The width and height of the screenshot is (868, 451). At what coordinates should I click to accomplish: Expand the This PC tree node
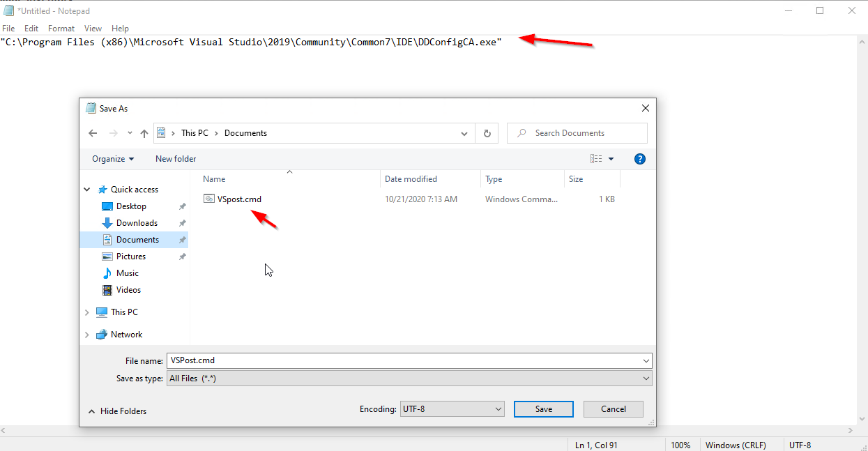click(x=87, y=312)
